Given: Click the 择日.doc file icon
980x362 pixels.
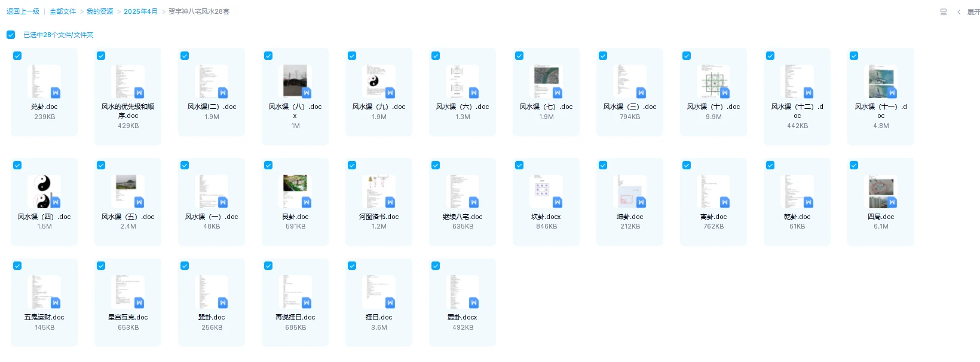Looking at the screenshot, I should [x=379, y=292].
